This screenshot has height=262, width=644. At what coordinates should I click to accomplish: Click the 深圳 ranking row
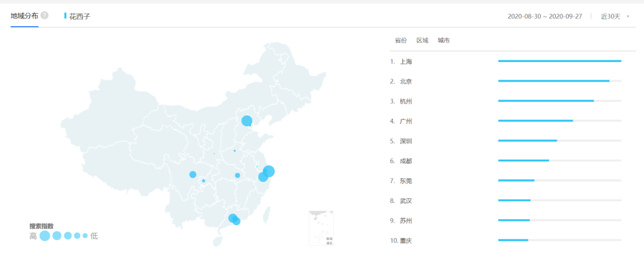[x=506, y=141]
